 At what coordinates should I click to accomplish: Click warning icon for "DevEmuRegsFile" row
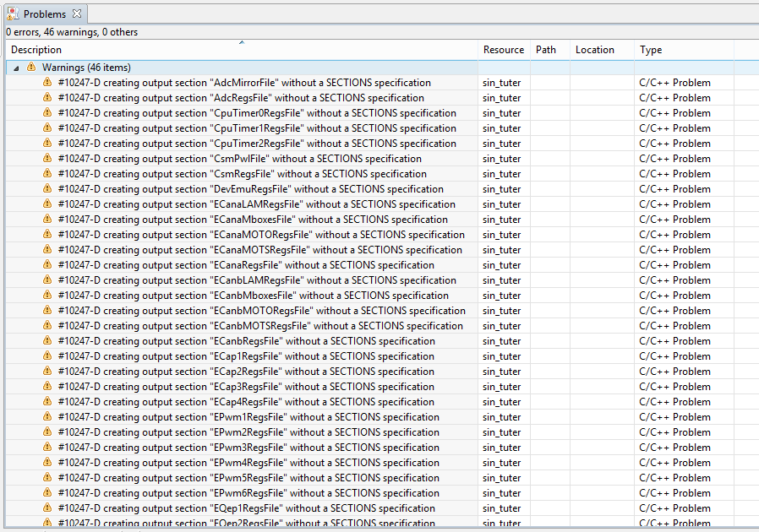[47, 188]
